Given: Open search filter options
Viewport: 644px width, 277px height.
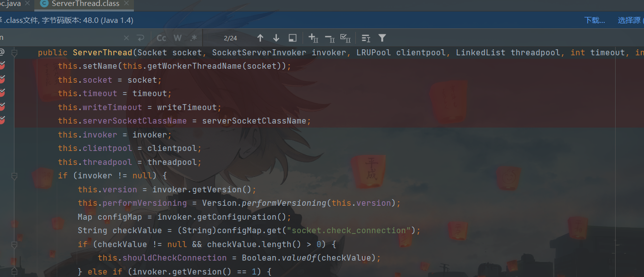Looking at the screenshot, I should 382,38.
